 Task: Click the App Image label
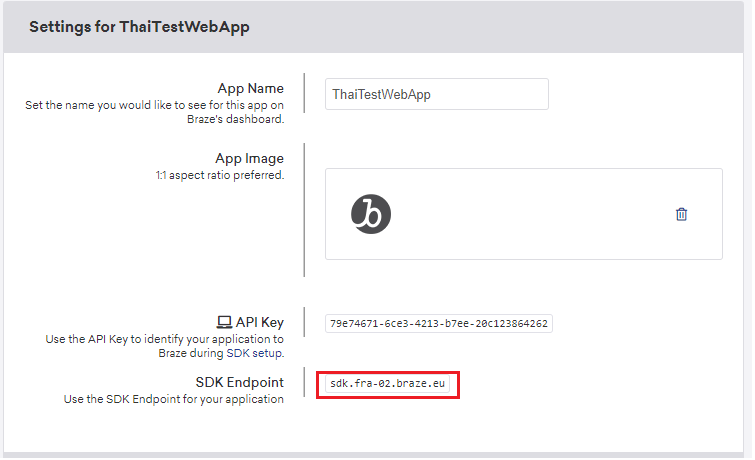249,158
